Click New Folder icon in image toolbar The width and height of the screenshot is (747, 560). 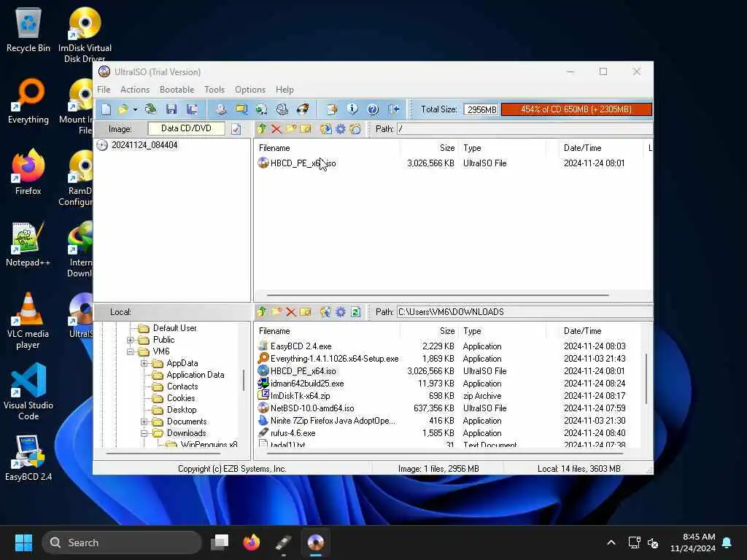[x=290, y=129]
